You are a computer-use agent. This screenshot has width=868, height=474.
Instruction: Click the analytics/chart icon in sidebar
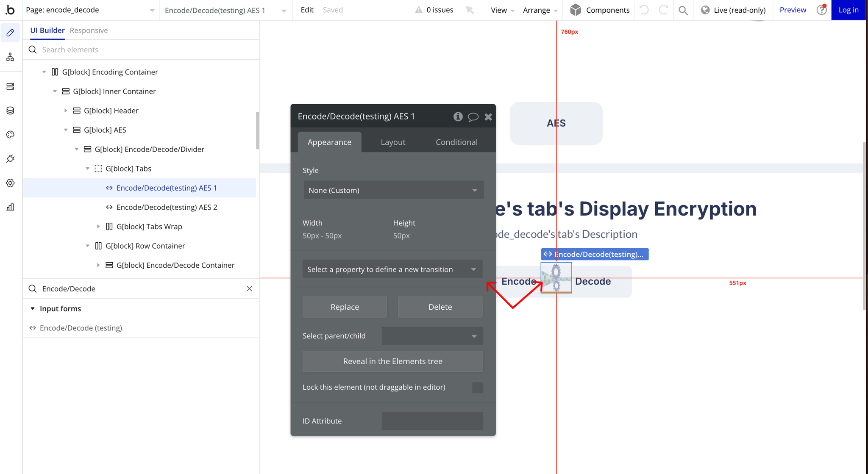[11, 207]
